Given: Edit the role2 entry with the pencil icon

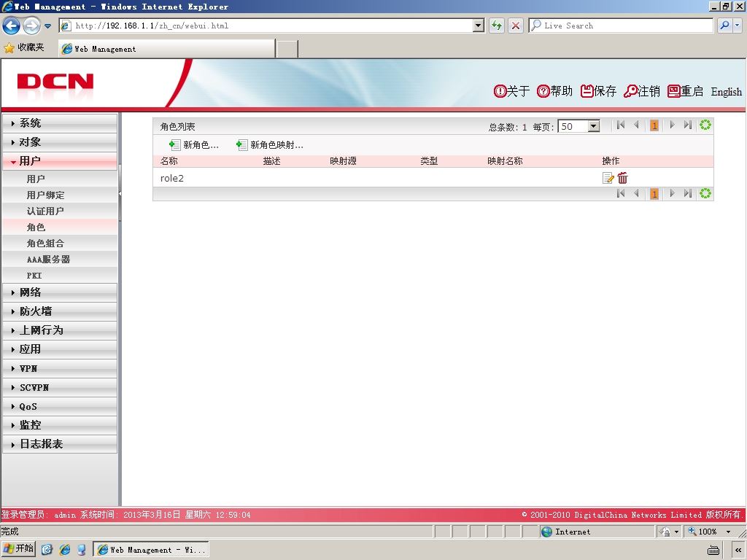Looking at the screenshot, I should [608, 178].
